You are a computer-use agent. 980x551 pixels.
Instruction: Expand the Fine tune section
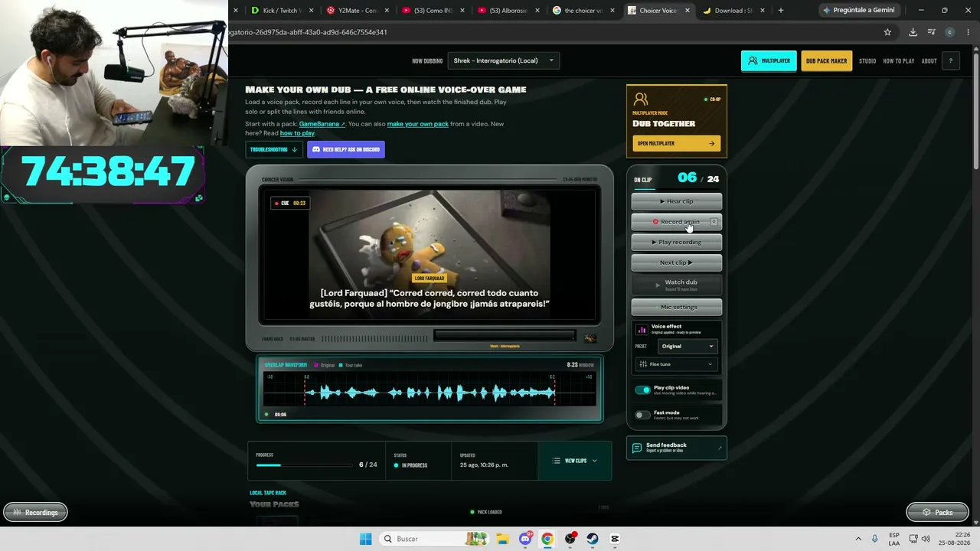pos(676,364)
